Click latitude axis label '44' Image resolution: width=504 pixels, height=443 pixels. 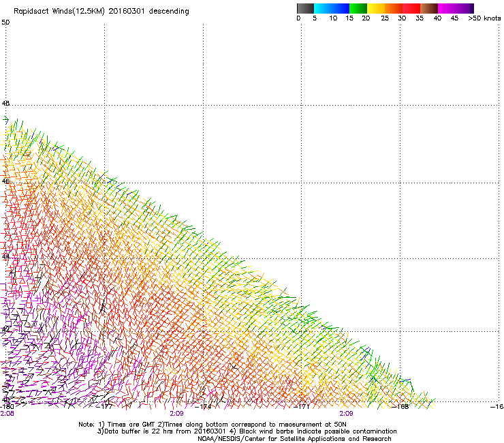tap(5, 257)
